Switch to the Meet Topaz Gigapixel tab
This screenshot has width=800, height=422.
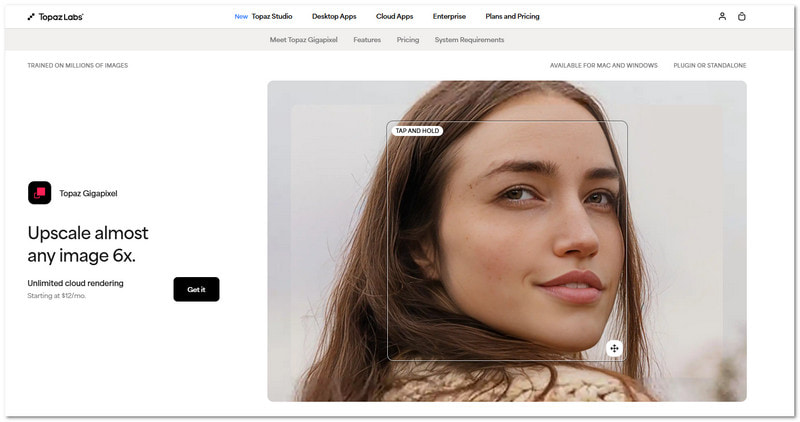305,40
